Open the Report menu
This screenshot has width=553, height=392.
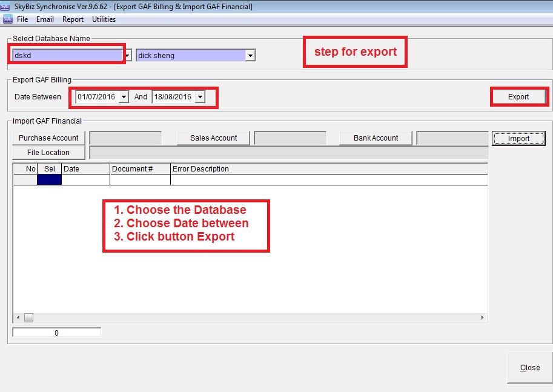tap(73, 19)
